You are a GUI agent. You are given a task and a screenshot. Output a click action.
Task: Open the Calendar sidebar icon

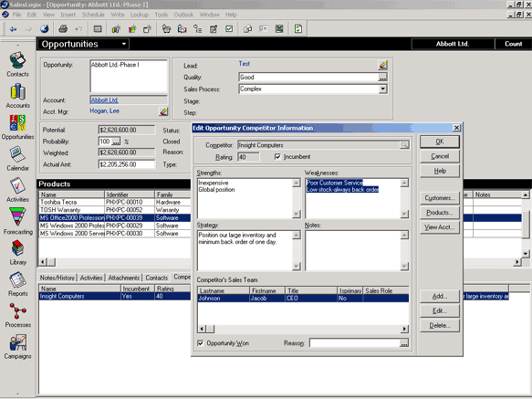(x=17, y=159)
